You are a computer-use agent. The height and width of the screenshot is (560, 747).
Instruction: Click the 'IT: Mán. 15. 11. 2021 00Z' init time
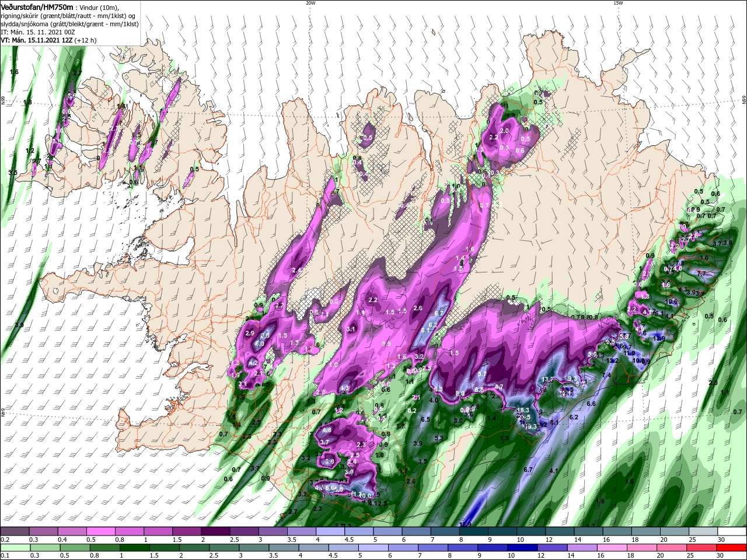tap(37, 32)
